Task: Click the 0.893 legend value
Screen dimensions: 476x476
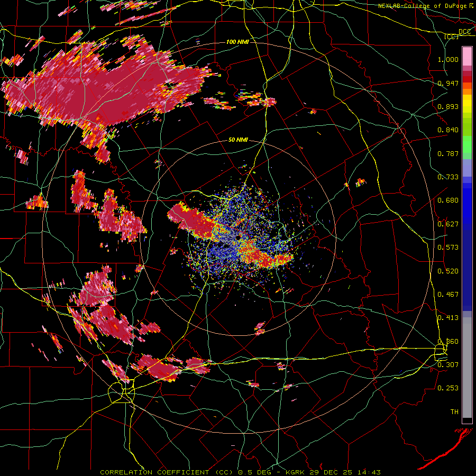Action: [x=448, y=106]
